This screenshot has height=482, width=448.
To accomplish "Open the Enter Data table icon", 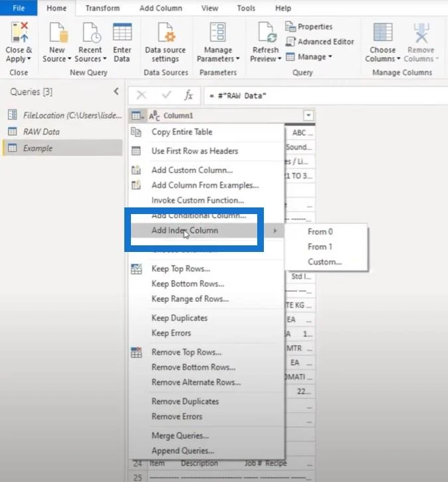I will pyautogui.click(x=122, y=32).
